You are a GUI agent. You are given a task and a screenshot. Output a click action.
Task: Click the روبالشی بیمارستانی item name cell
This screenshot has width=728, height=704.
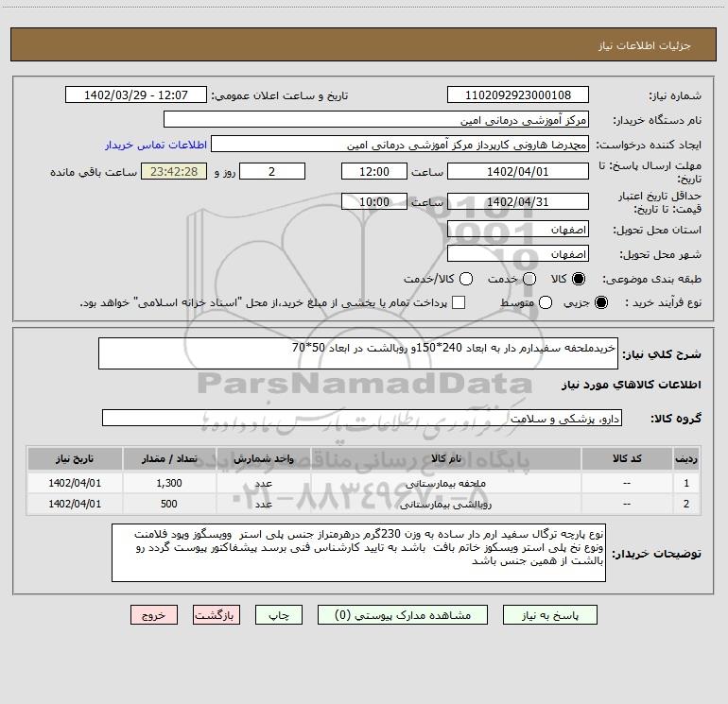445,504
